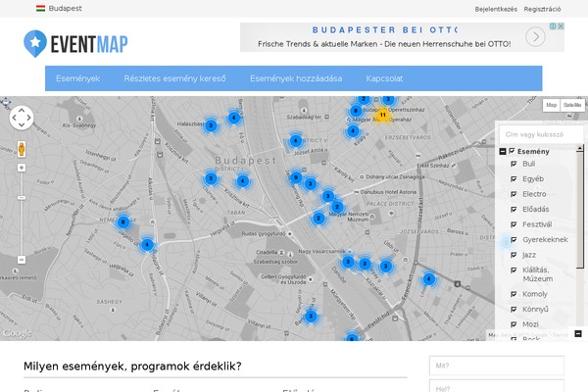This screenshot has height=392, width=588.
Task: Toggle the Komoly checkbox
Action: [x=514, y=294]
